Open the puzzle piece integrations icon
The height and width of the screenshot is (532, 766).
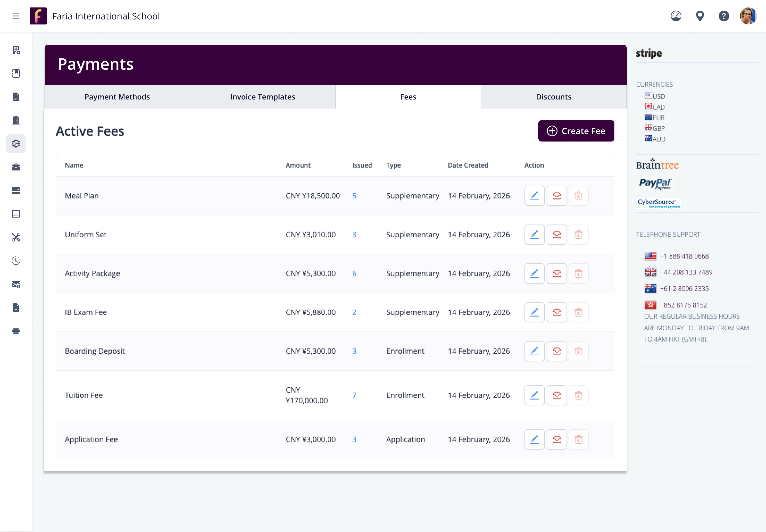tap(16, 331)
